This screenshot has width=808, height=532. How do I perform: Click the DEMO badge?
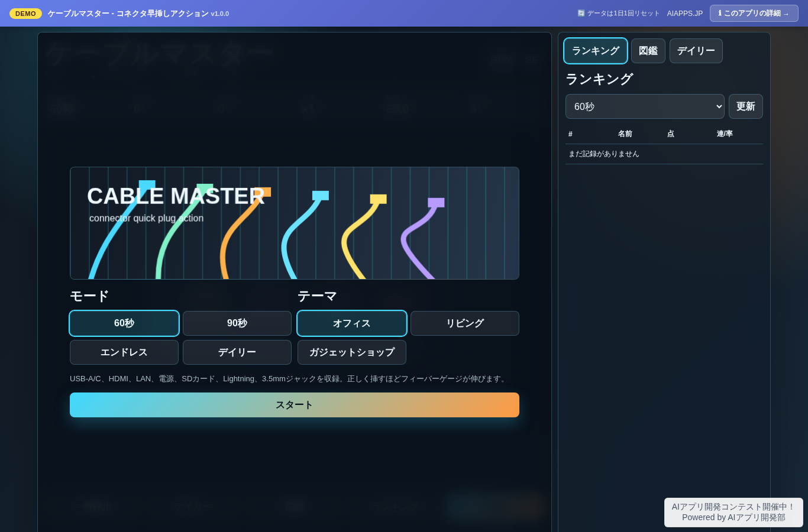coord(25,14)
